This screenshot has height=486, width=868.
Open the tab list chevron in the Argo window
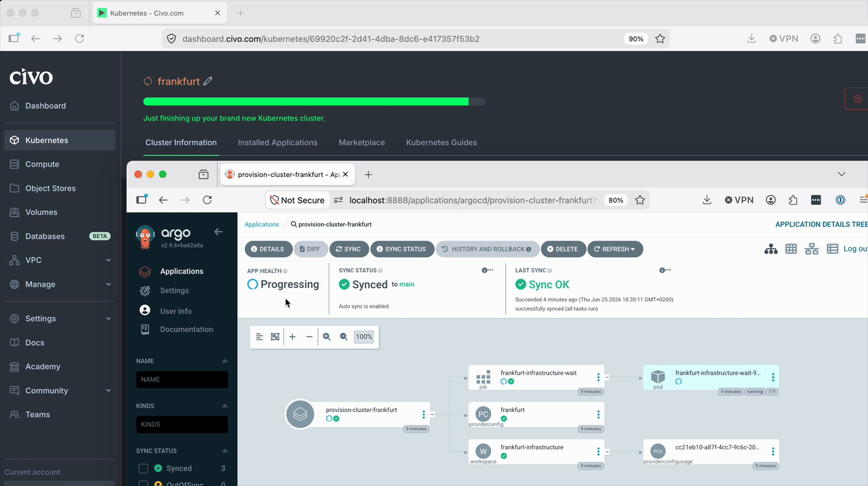coord(842,174)
